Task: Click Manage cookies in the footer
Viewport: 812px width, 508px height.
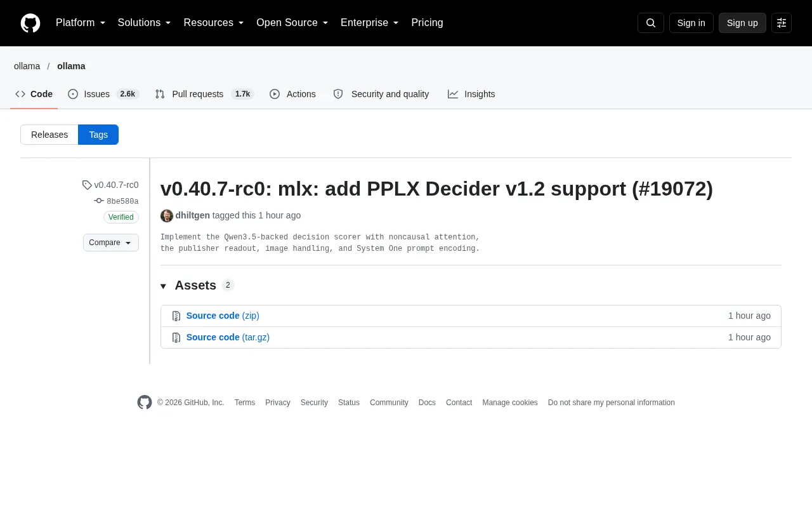Action: click(510, 403)
